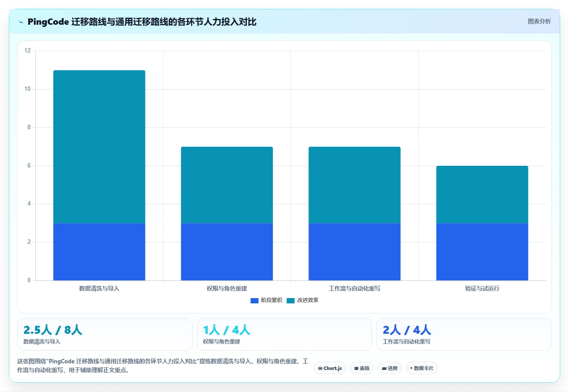Open the 2.5人 / 8人 data card

pyautogui.click(x=105, y=334)
